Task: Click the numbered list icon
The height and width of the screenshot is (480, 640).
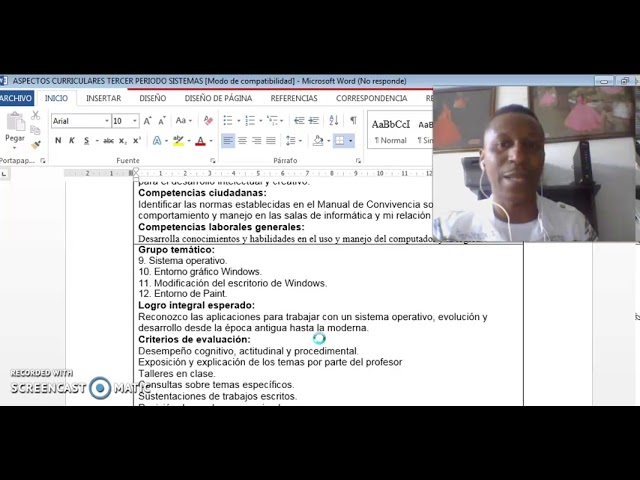Action: coord(250,120)
